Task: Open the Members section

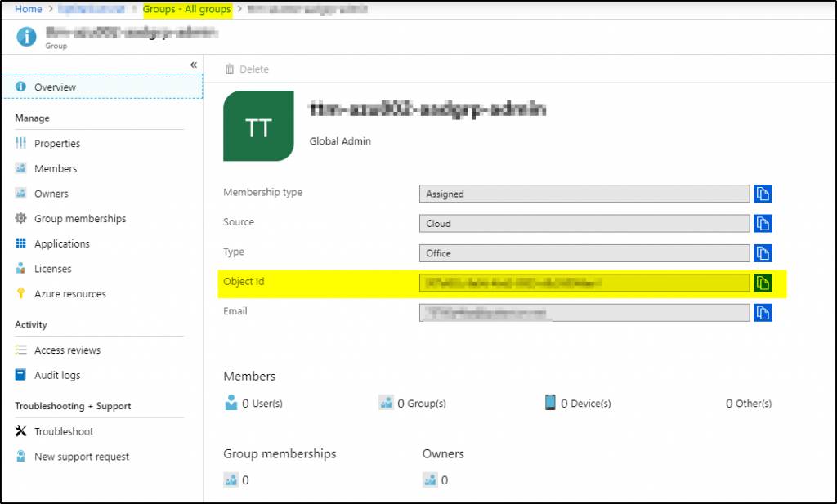Action: (x=56, y=169)
